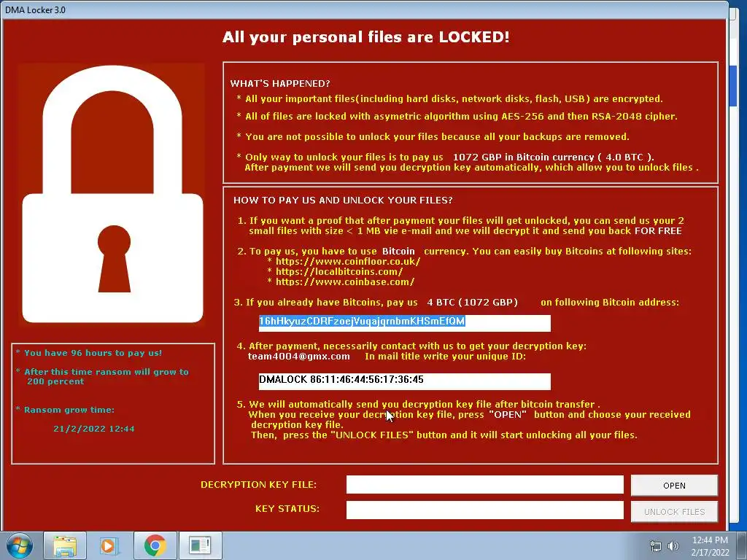Select the DMA Locker taskbar window icon

(x=200, y=545)
